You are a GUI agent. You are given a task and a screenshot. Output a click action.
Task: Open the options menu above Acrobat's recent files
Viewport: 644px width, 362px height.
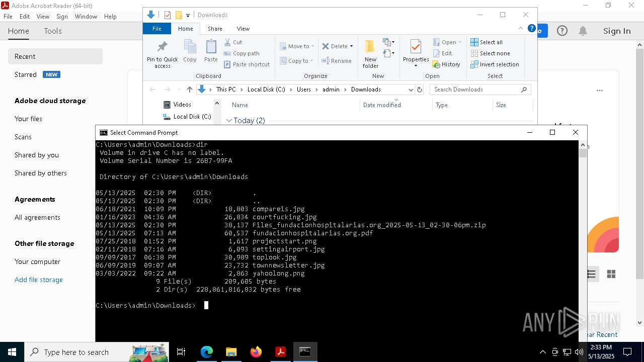tap(600, 90)
